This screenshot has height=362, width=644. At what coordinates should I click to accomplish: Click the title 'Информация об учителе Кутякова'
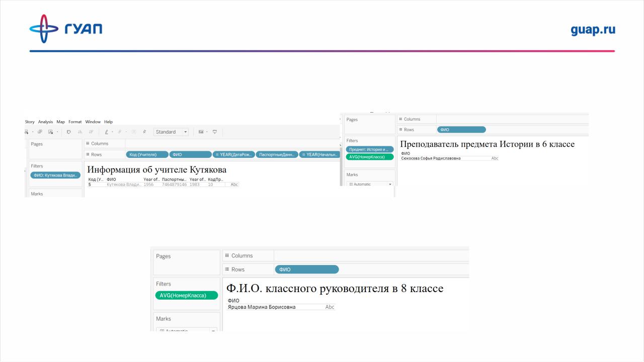point(157,169)
